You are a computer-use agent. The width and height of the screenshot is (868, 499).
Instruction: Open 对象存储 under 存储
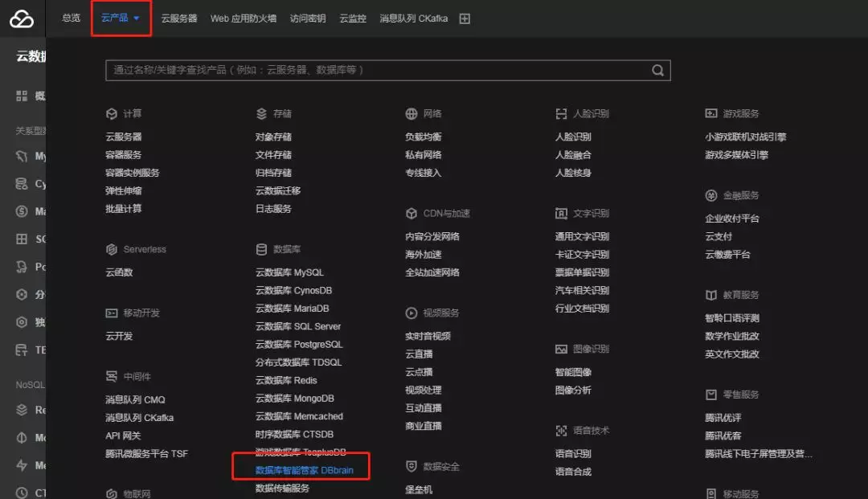[273, 137]
